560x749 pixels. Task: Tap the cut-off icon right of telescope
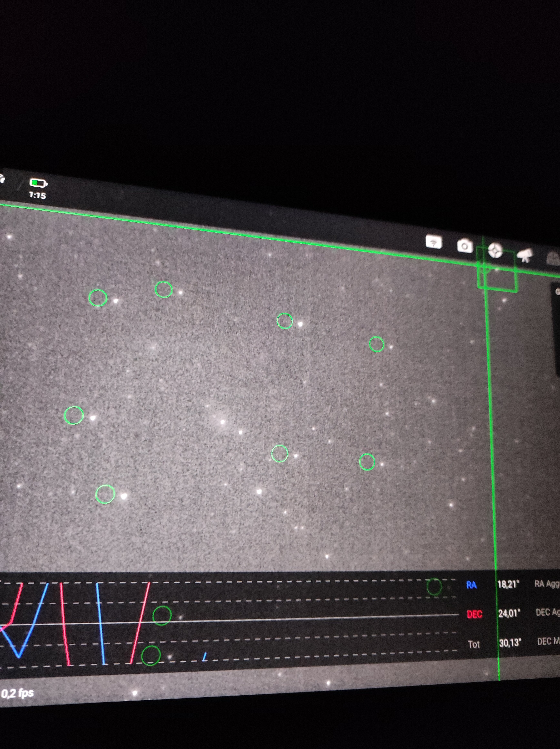pos(553,259)
